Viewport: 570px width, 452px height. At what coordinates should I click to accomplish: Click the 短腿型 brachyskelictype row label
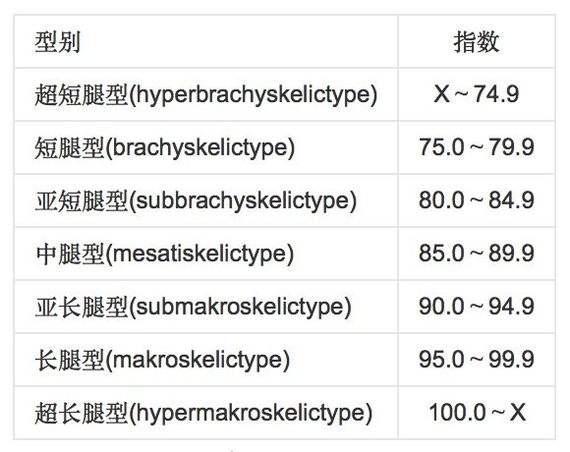[165, 148]
